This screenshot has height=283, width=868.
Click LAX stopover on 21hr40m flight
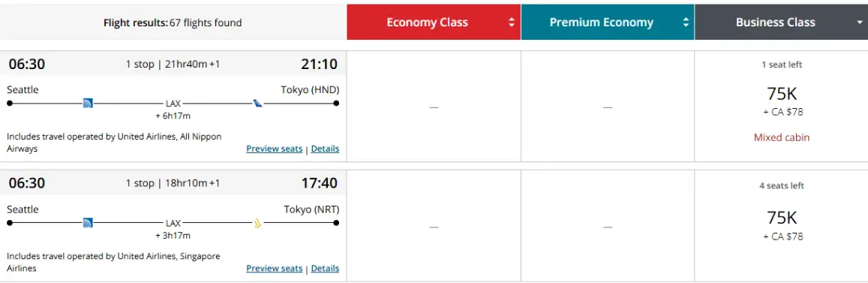173,104
